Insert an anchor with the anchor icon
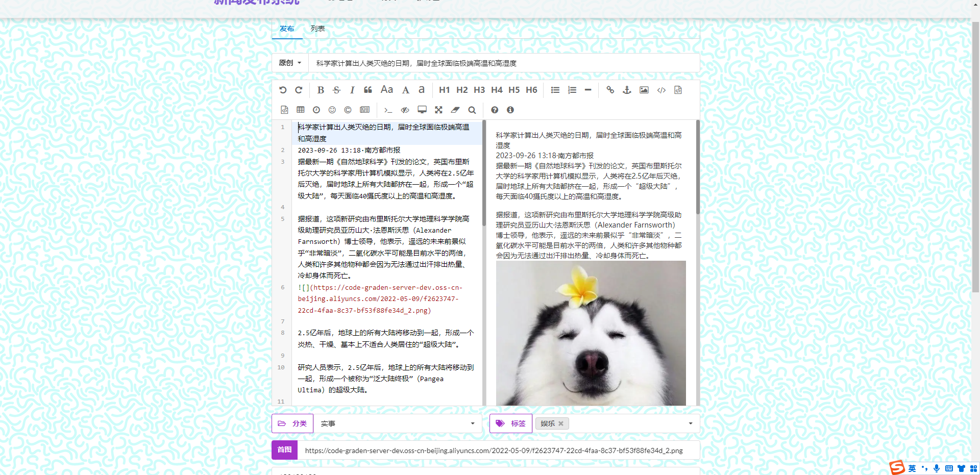 click(x=627, y=90)
